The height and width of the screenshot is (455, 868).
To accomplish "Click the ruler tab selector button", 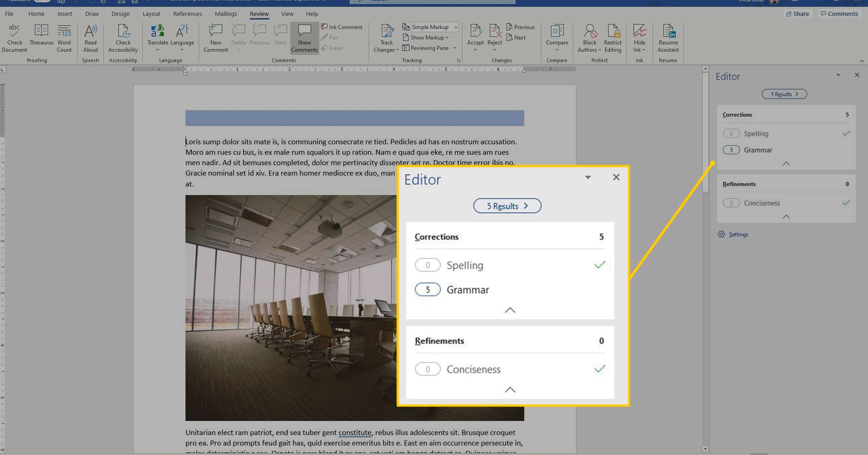I will 3,69.
